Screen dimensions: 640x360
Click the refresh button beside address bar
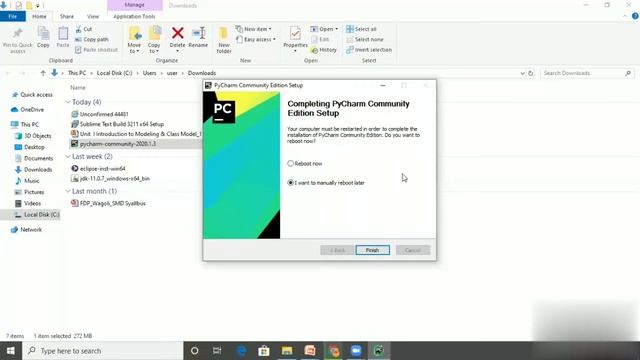(531, 73)
